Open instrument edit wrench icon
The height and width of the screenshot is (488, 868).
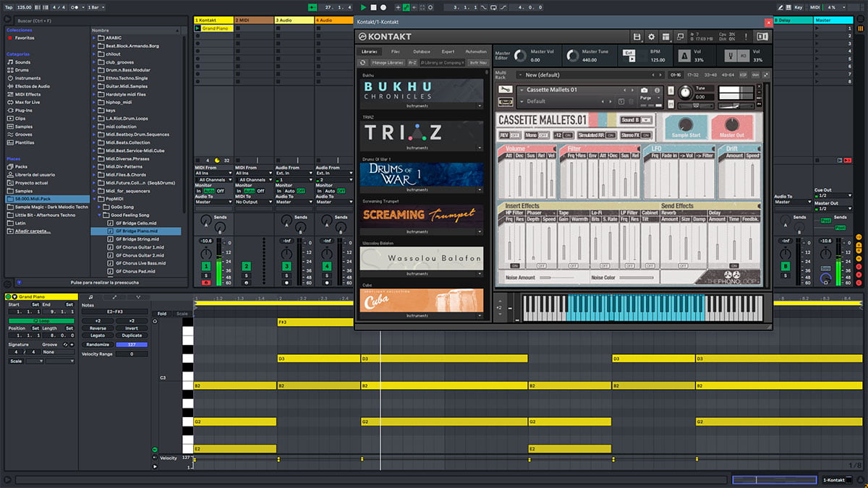click(506, 90)
